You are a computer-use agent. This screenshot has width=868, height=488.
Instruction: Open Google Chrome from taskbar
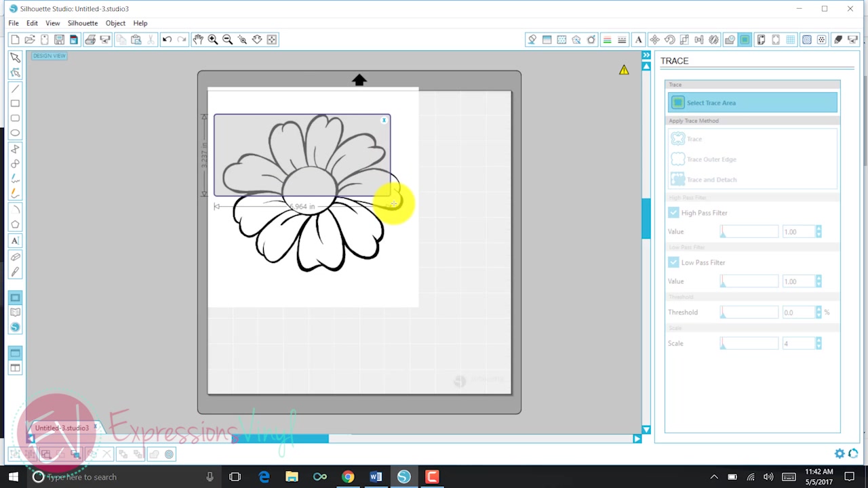347,477
